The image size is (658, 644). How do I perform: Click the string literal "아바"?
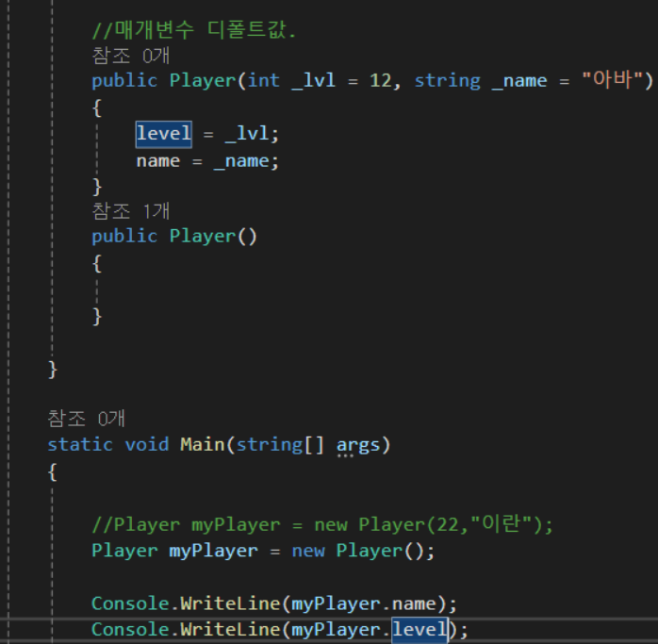(x=612, y=80)
